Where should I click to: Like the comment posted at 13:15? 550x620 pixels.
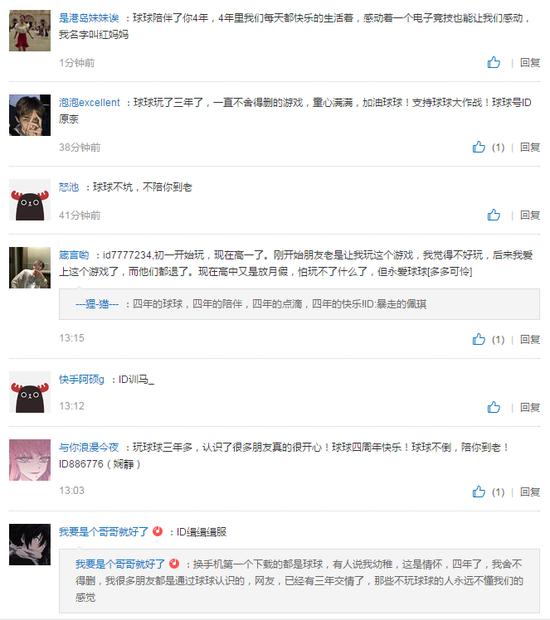(478, 339)
